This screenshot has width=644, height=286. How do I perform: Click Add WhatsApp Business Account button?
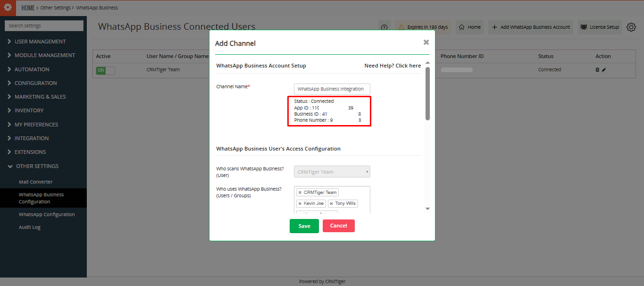point(531,27)
